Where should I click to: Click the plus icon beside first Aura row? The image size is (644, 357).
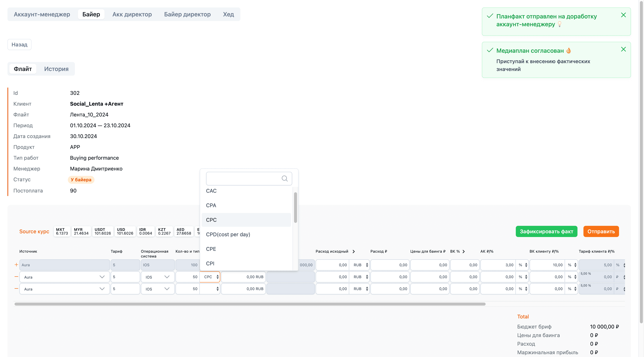16,265
